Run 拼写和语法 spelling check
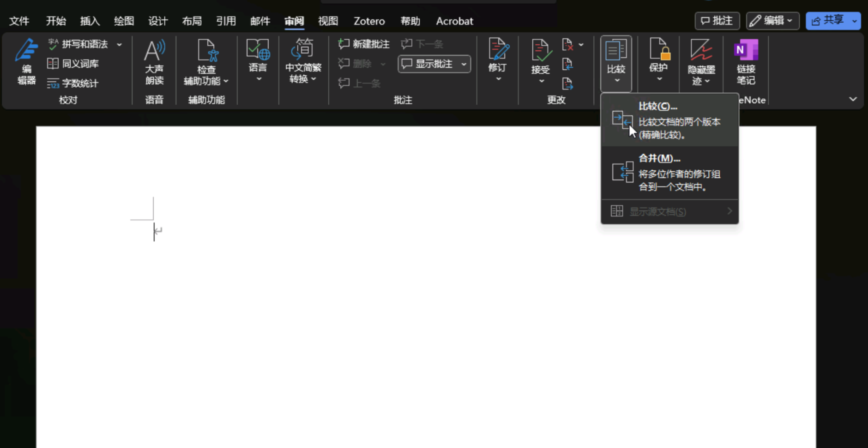Viewport: 868px width, 448px height. [78, 44]
